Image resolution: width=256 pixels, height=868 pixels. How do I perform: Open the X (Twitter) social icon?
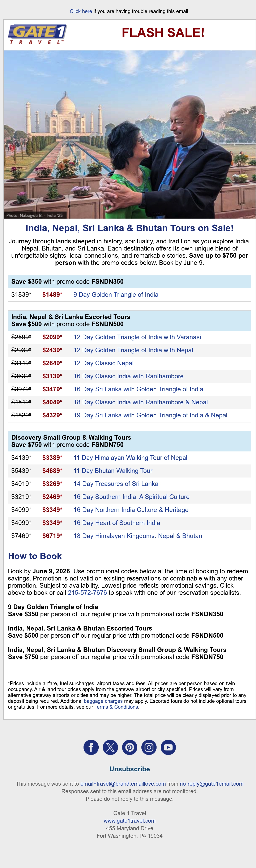pos(110,747)
